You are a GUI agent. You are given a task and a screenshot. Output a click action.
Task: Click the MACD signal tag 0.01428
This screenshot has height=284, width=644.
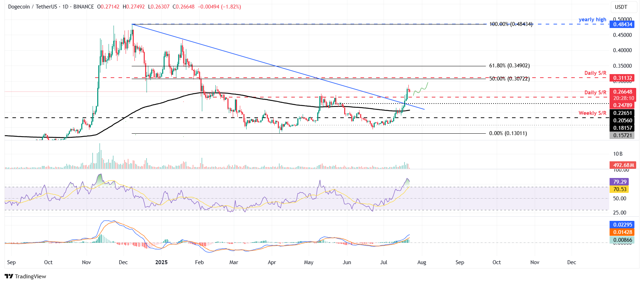[623, 232]
